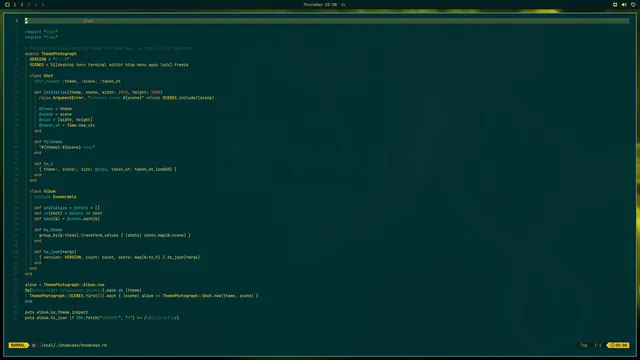The height and width of the screenshot is (360, 640).
Task: Click the def to_h line
Action: tap(44, 164)
